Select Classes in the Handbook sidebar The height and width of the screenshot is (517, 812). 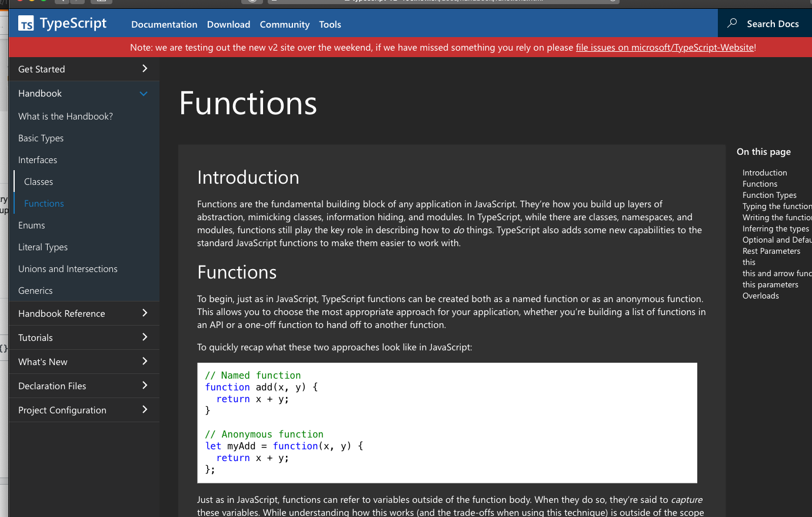pos(39,181)
